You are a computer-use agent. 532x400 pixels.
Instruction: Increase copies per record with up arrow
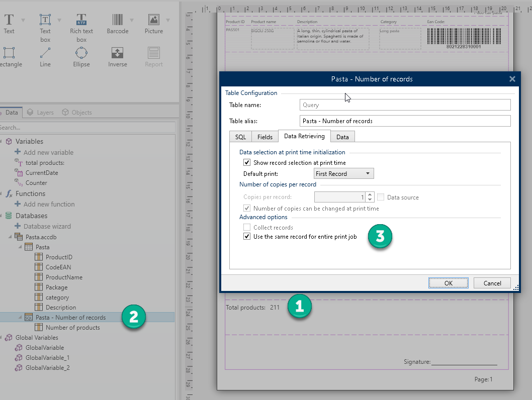click(370, 195)
